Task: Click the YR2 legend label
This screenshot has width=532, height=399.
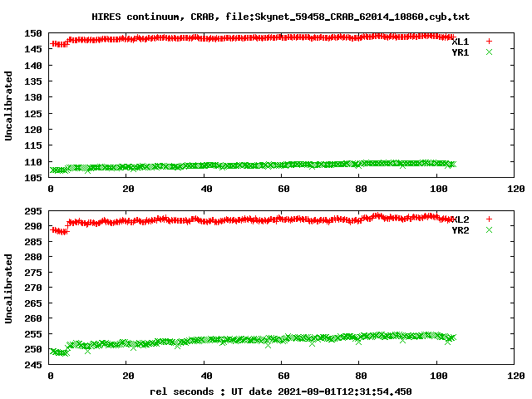Action: [x=461, y=230]
